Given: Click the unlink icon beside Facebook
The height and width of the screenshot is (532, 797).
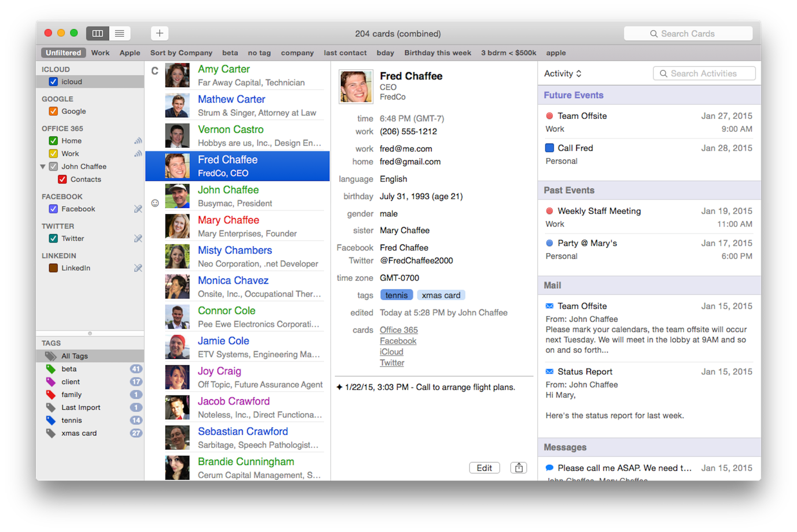Looking at the screenshot, I should click(x=138, y=209).
